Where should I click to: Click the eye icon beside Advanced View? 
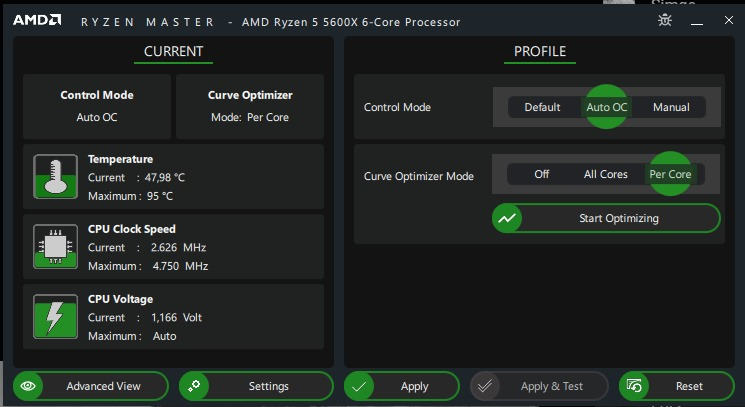pyautogui.click(x=29, y=386)
